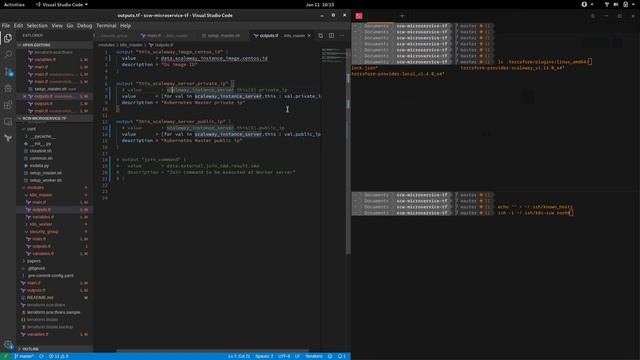Image resolution: width=640 pixels, height=360 pixels.
Task: Open the Search view in activity bar
Action: [8, 54]
